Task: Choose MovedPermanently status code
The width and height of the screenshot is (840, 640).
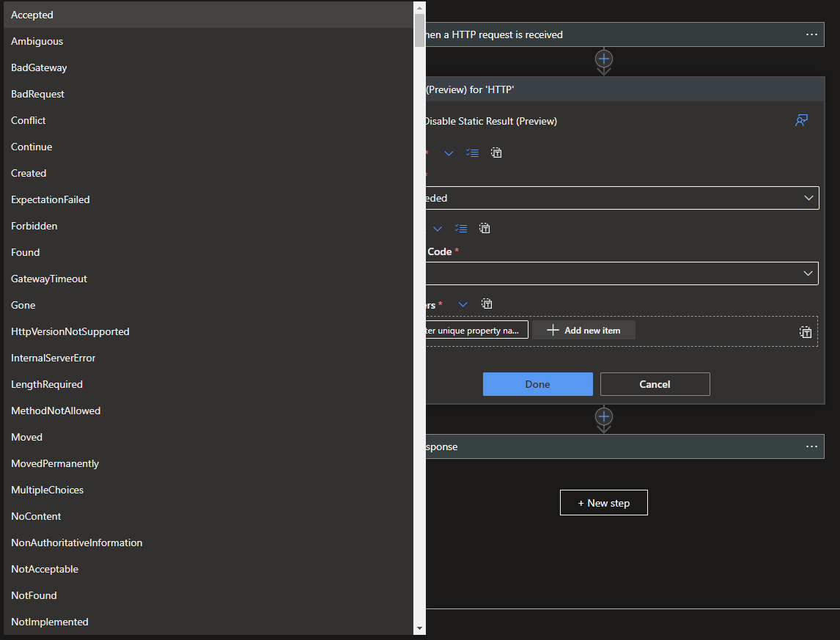Action: (208, 463)
